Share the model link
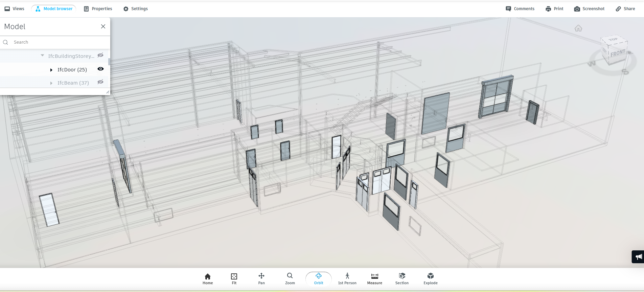 click(625, 9)
